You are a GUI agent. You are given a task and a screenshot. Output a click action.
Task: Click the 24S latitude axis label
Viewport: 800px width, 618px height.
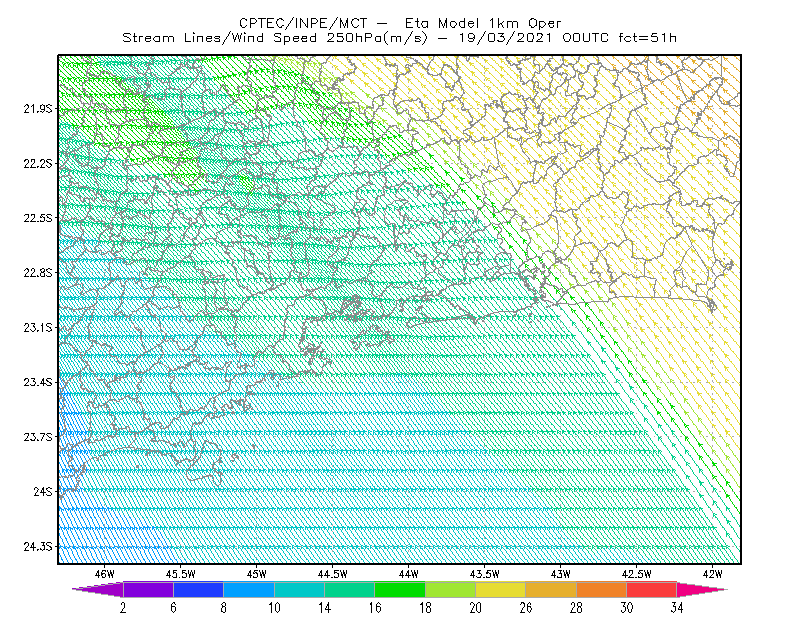(x=43, y=491)
